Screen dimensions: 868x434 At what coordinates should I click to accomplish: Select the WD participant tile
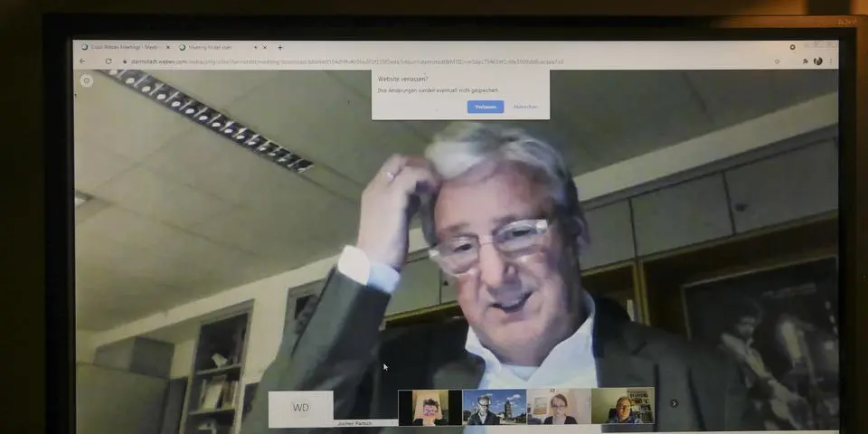300,408
